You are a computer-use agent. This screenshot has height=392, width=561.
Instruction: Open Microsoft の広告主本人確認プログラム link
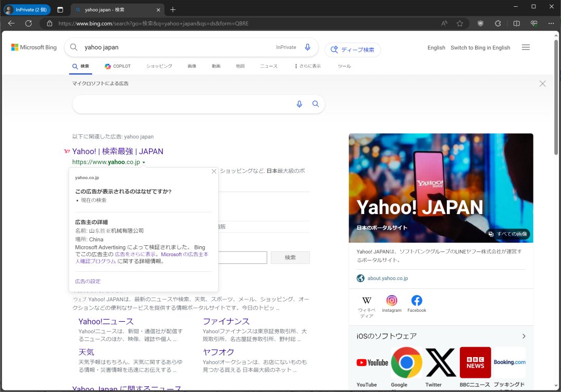(142, 258)
